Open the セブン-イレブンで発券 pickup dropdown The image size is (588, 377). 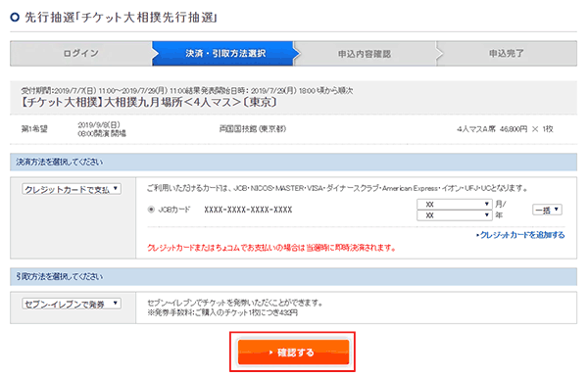pyautogui.click(x=72, y=304)
